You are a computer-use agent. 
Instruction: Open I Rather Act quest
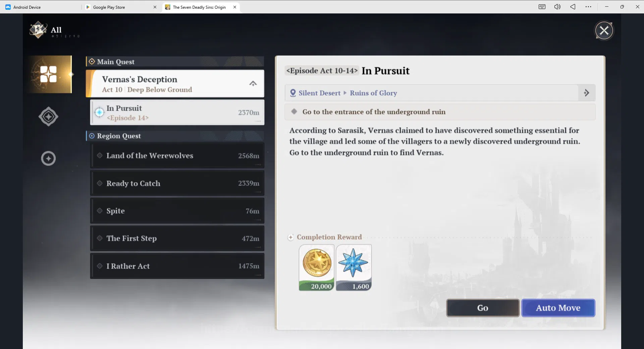pyautogui.click(x=177, y=266)
